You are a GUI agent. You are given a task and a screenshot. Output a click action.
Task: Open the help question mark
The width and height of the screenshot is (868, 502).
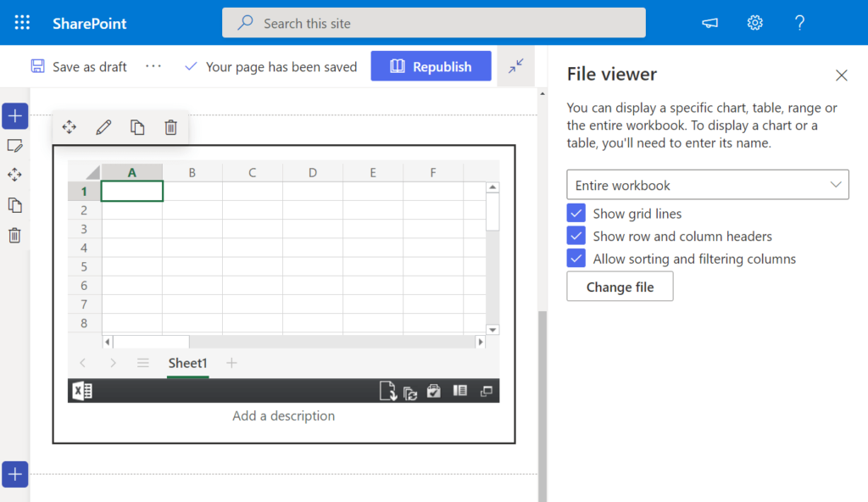coord(799,23)
